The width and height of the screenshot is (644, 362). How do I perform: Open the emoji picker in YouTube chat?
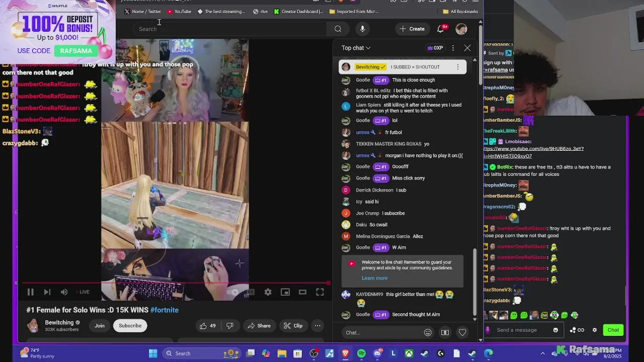[x=428, y=332]
